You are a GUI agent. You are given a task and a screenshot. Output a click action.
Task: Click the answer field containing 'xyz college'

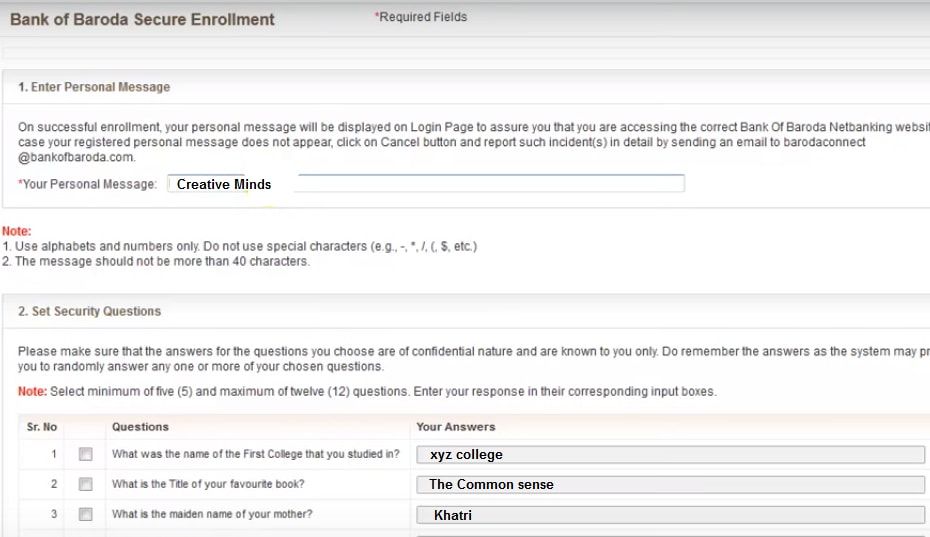(670, 455)
